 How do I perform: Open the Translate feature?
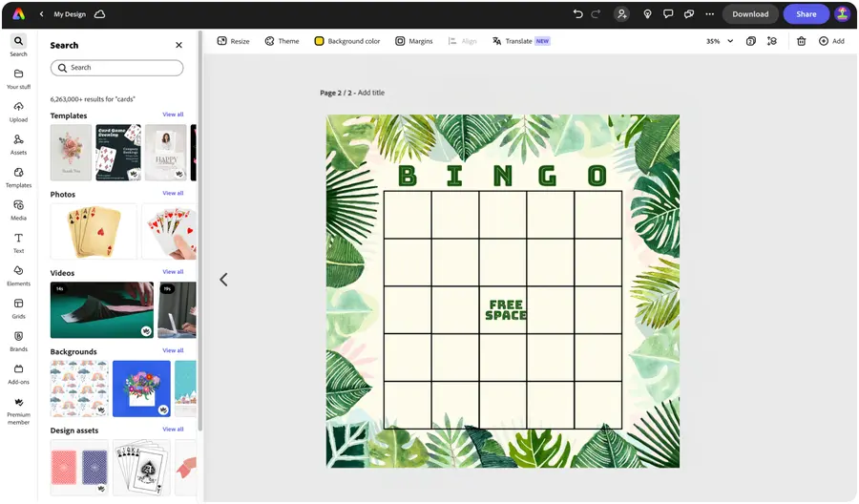pos(521,41)
